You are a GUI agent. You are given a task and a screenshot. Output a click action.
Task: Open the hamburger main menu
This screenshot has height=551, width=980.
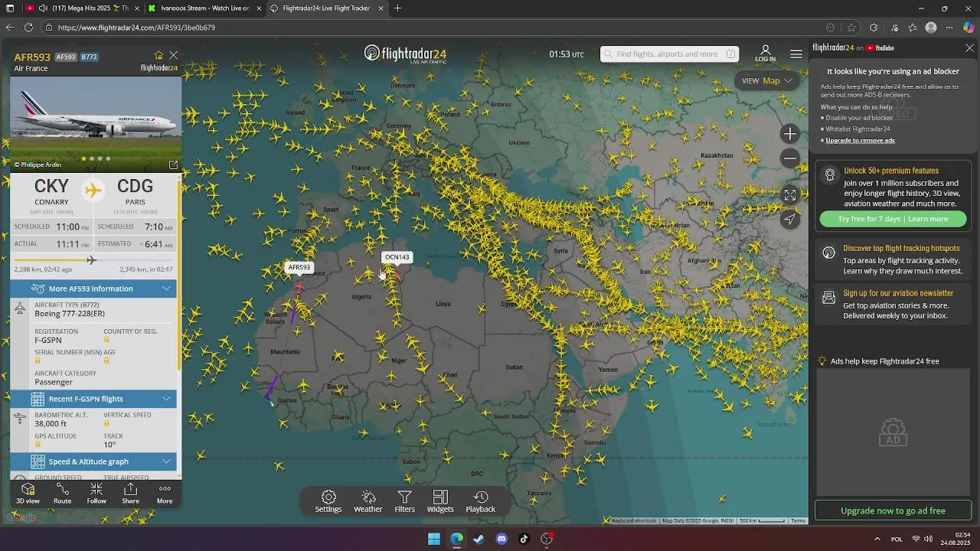coord(796,54)
